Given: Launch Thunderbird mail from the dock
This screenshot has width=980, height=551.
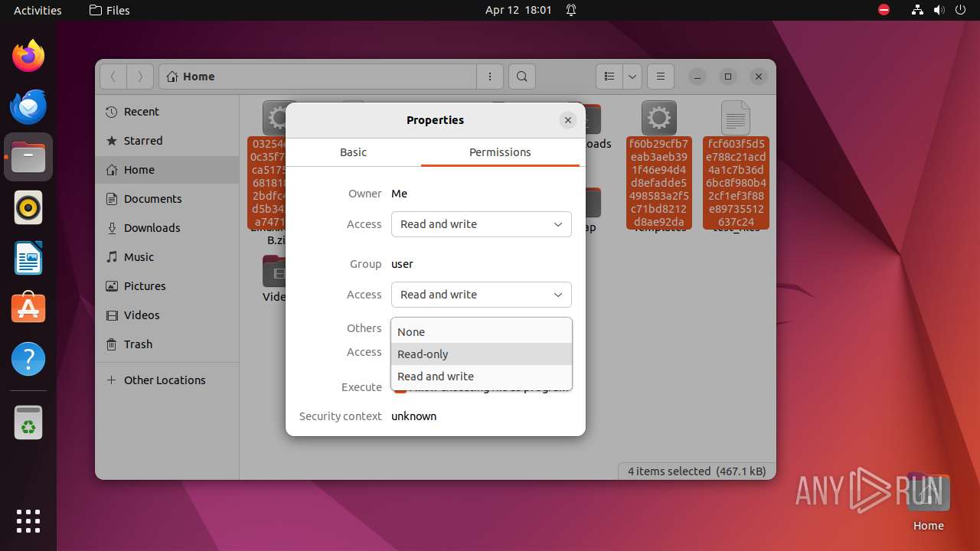Looking at the screenshot, I should pos(28,106).
